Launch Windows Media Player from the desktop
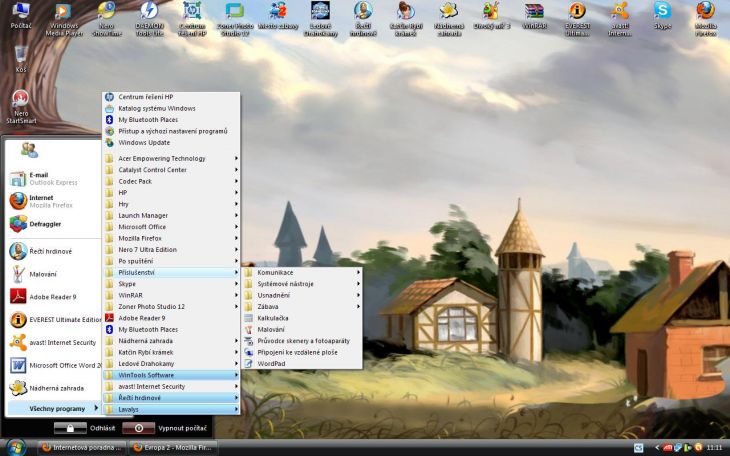The width and height of the screenshot is (730, 456). click(x=64, y=20)
